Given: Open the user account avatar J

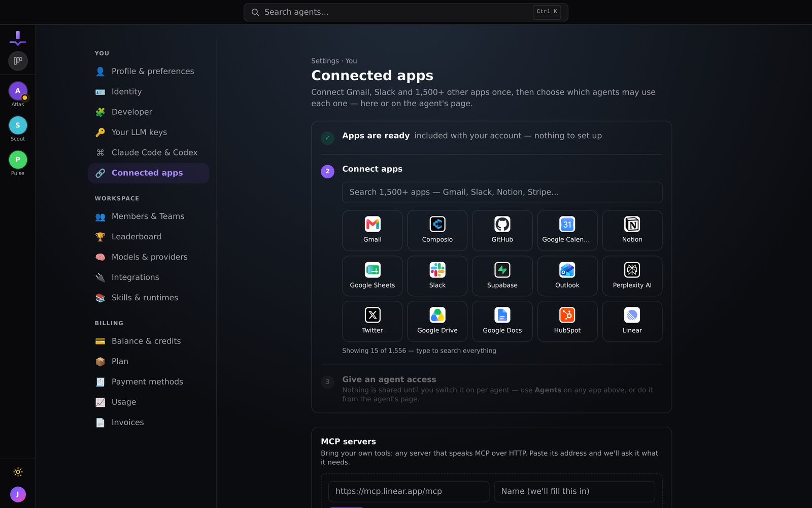Looking at the screenshot, I should [x=18, y=494].
